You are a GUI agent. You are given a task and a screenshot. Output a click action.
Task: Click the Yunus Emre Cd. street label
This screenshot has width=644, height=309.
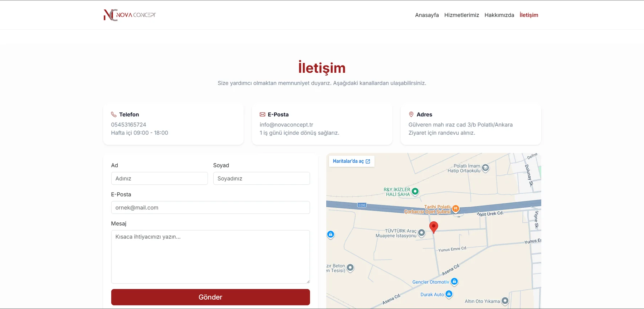tap(453, 249)
